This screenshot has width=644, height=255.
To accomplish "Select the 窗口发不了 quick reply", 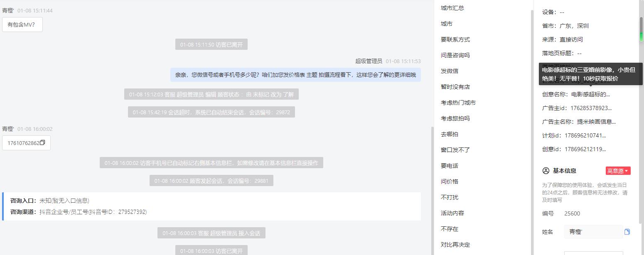I will click(455, 150).
